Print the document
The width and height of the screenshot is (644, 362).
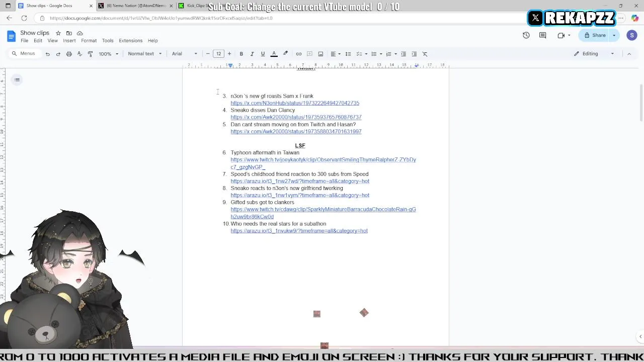pos(69,54)
